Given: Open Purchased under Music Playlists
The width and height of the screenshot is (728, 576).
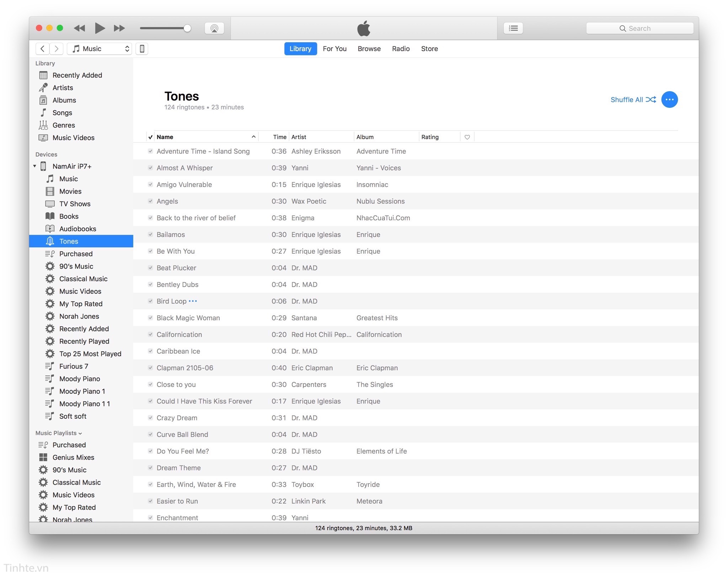Looking at the screenshot, I should coord(69,445).
